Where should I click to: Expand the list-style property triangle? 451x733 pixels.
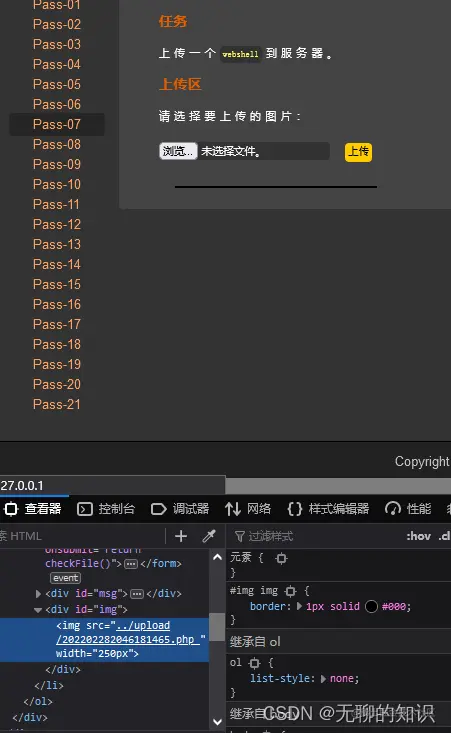[323, 679]
